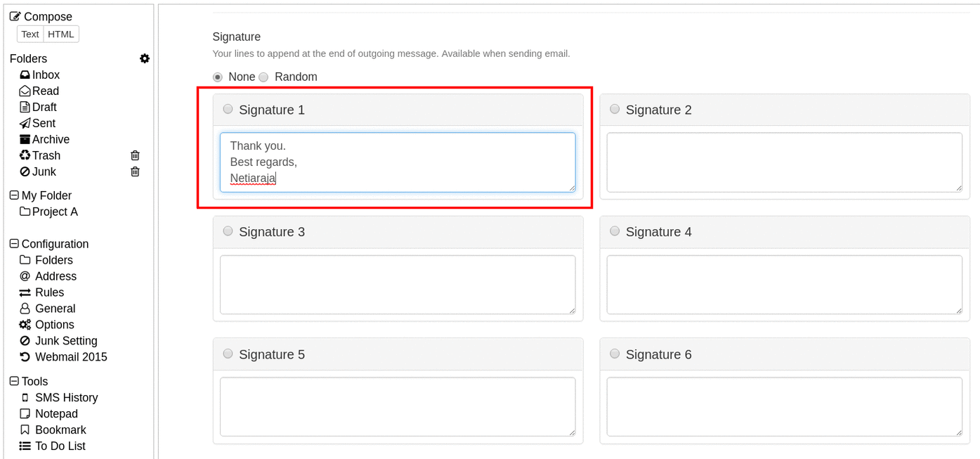Empty Trash using its trash-can icon
Screen dimensions: 980x459
coord(135,155)
